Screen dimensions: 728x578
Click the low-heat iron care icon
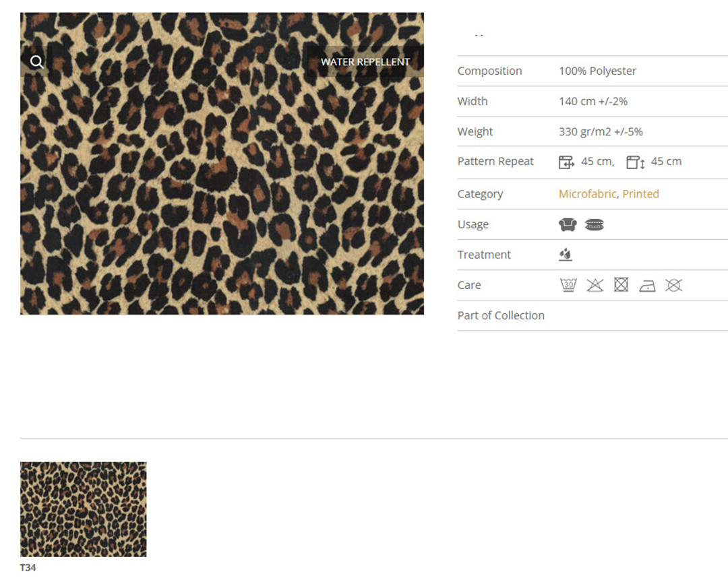pos(647,286)
